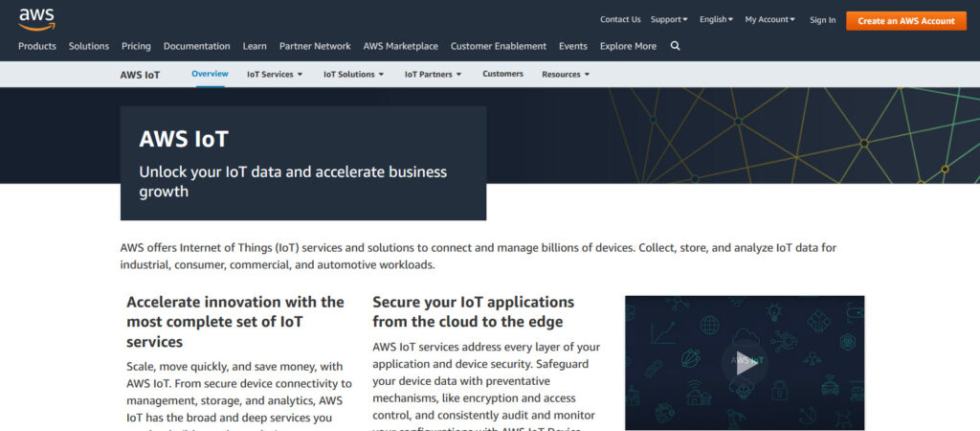Viewport: 980px width, 431px height.
Task: Click the AWS IoT services intro paragraph
Action: 479,256
